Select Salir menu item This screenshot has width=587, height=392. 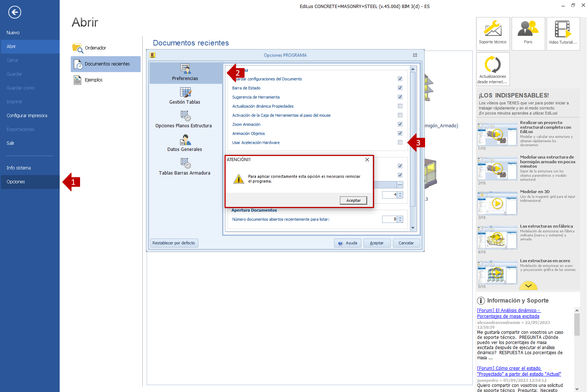click(30, 143)
